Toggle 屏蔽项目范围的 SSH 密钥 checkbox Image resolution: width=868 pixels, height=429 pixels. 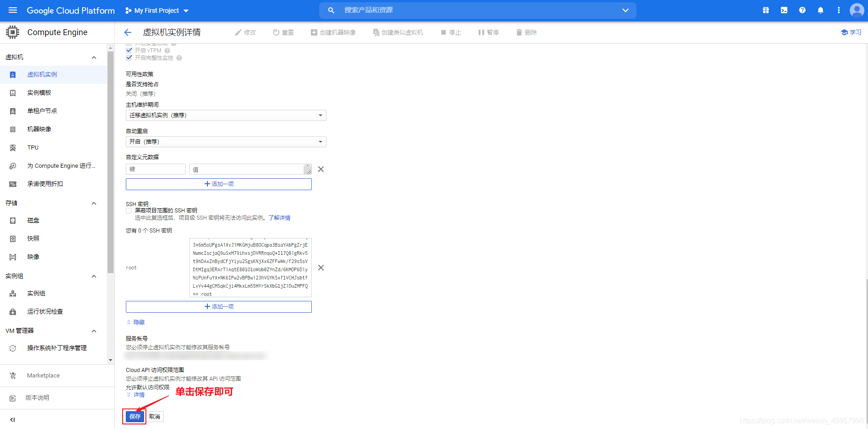[129, 211]
